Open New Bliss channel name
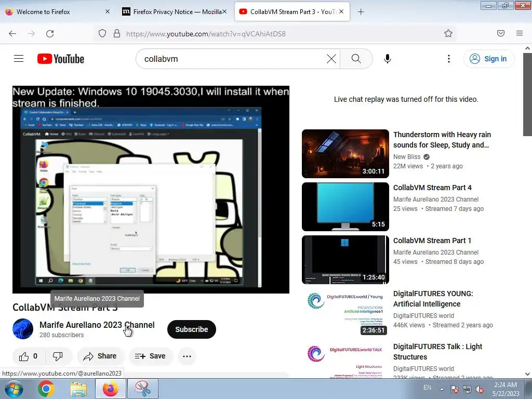Viewport: 532px width, 399px height. coord(407,157)
